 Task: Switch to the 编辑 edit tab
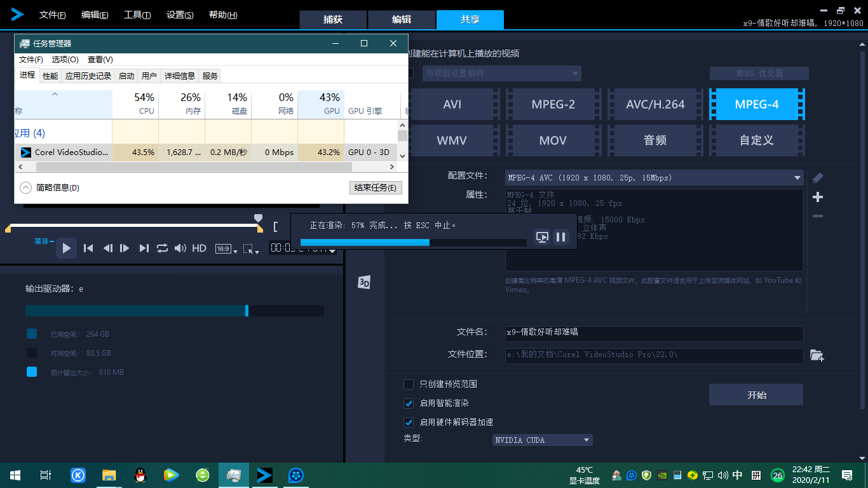[x=402, y=20]
